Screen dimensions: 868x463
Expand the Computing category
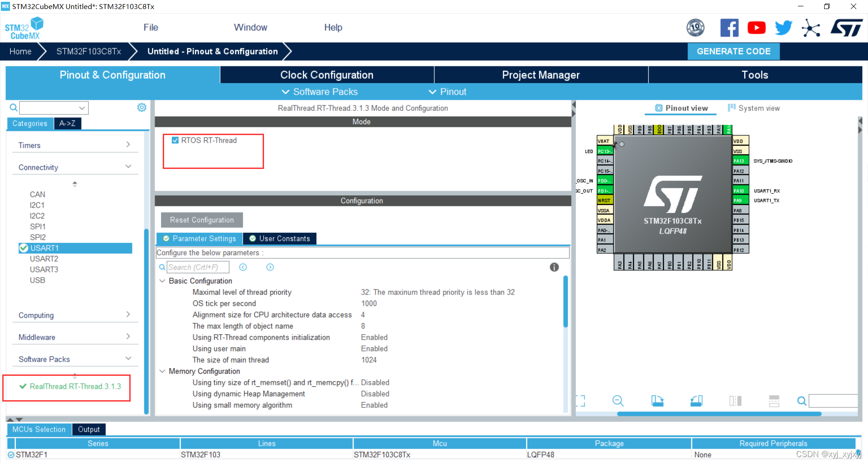coord(75,315)
